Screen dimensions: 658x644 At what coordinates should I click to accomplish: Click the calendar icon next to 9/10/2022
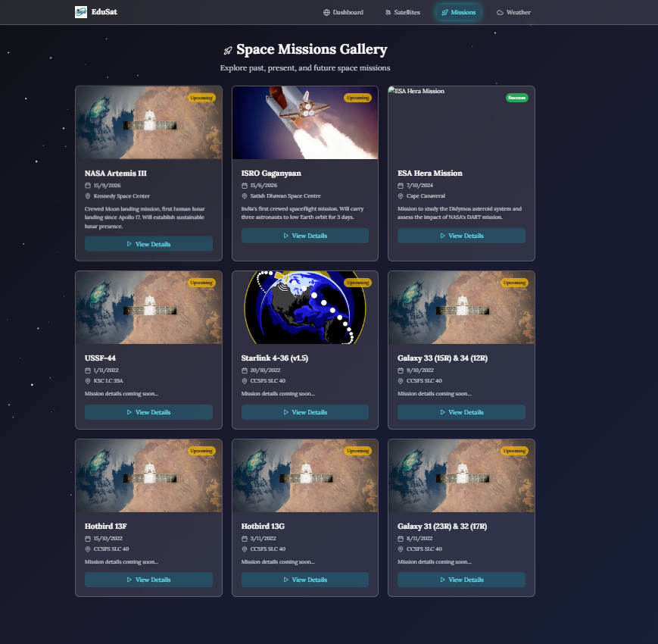click(x=401, y=370)
